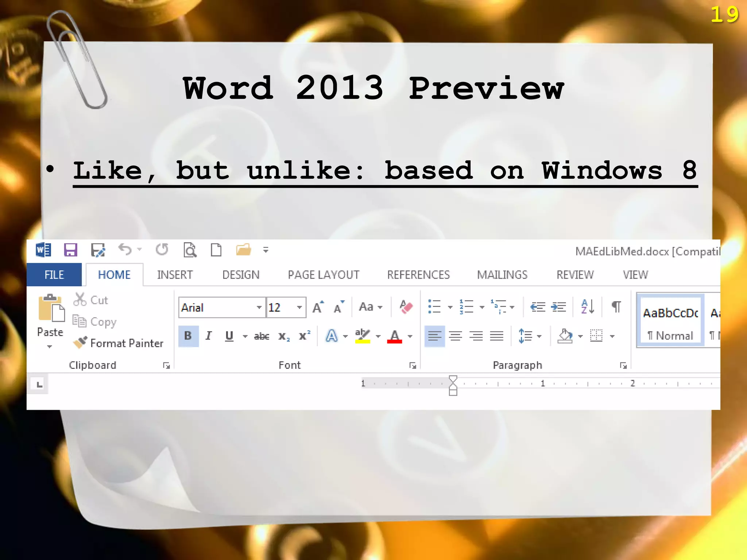Sort text with A-Z icon

click(x=588, y=307)
